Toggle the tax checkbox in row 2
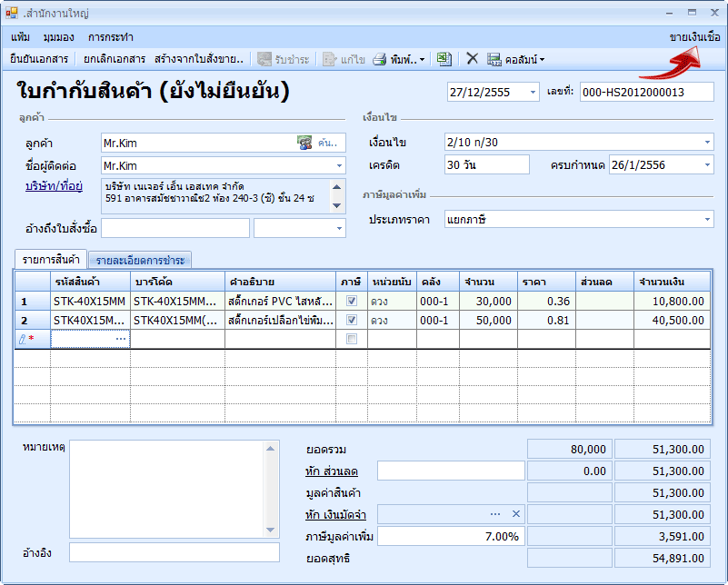 [x=351, y=321]
